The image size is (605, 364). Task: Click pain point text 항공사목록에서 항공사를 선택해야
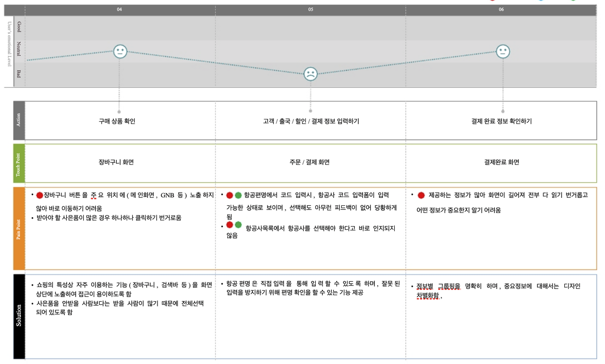click(311, 231)
